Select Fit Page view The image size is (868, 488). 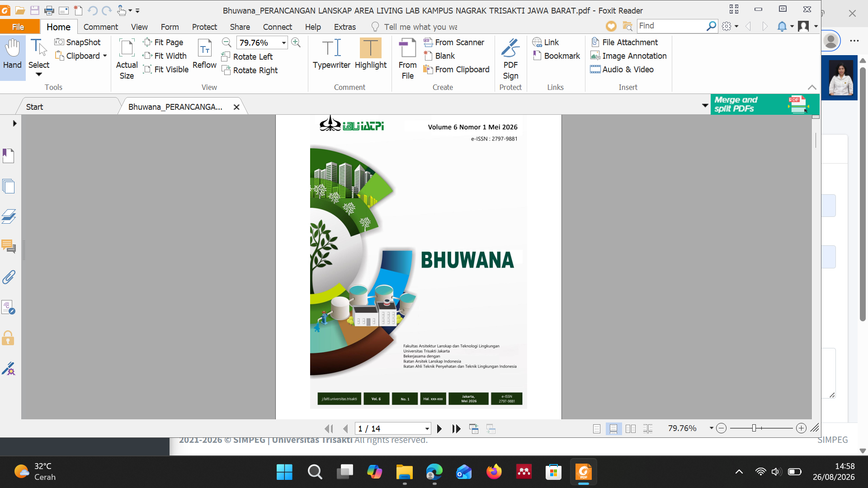point(163,42)
